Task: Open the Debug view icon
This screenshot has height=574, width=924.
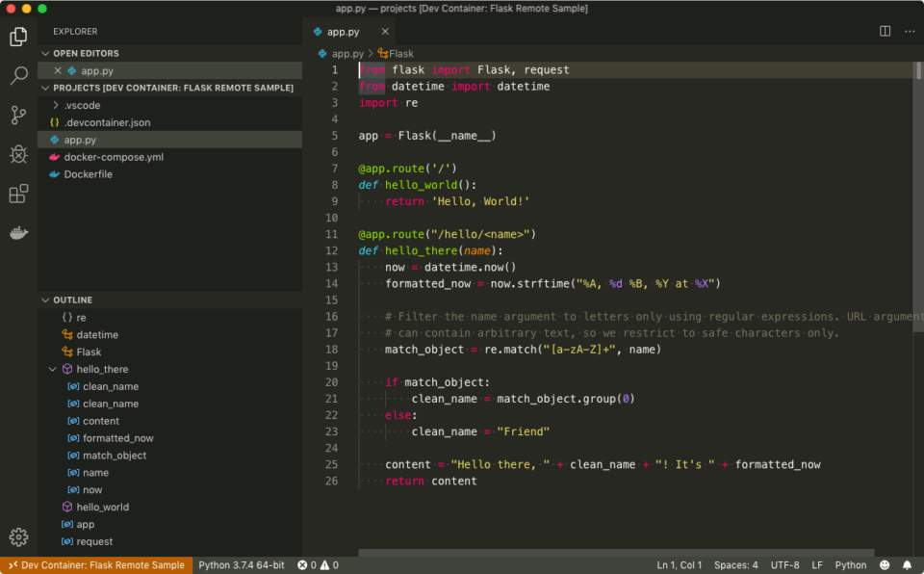Action: pos(18,154)
